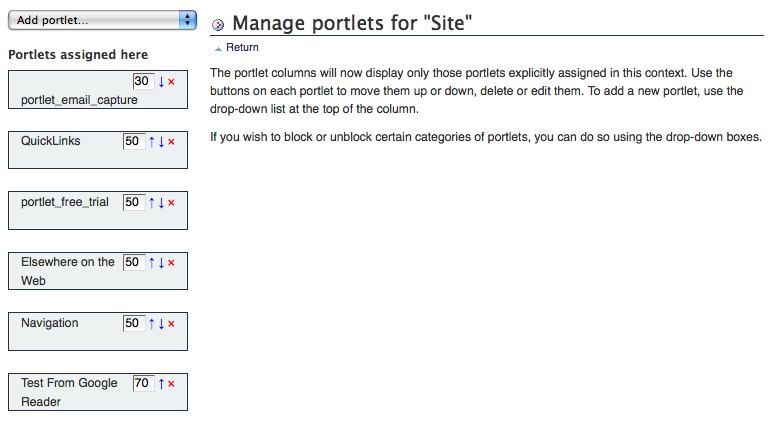
Task: Click the Return link
Action: click(x=242, y=47)
